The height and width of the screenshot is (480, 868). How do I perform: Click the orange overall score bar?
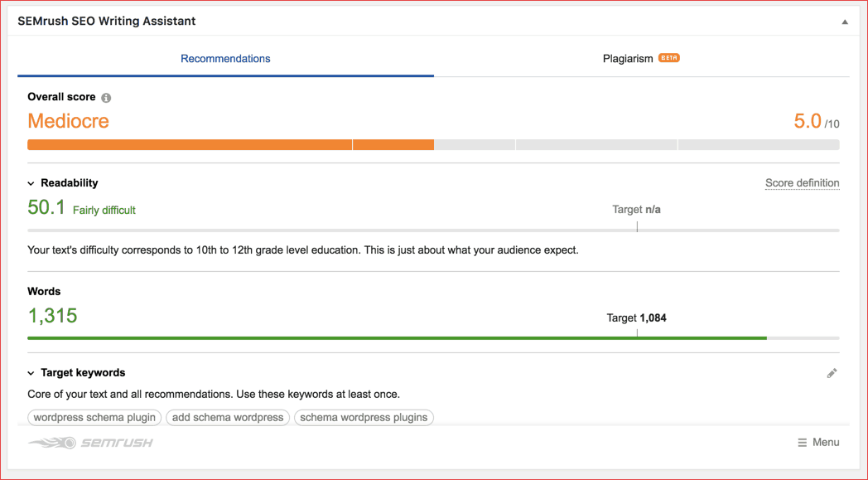point(231,145)
